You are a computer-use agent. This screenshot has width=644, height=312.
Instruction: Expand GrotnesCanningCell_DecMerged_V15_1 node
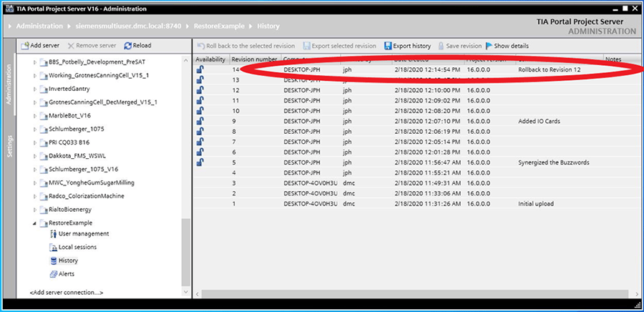(35, 102)
